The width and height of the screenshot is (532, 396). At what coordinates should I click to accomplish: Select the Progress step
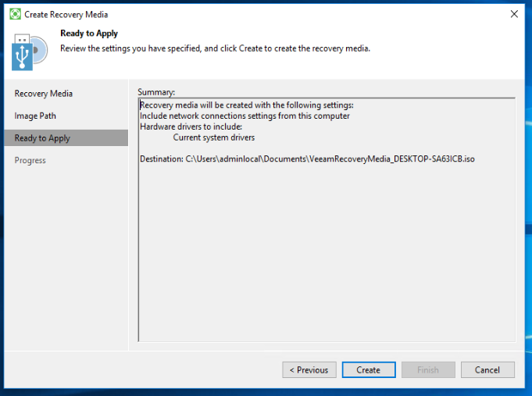point(30,160)
